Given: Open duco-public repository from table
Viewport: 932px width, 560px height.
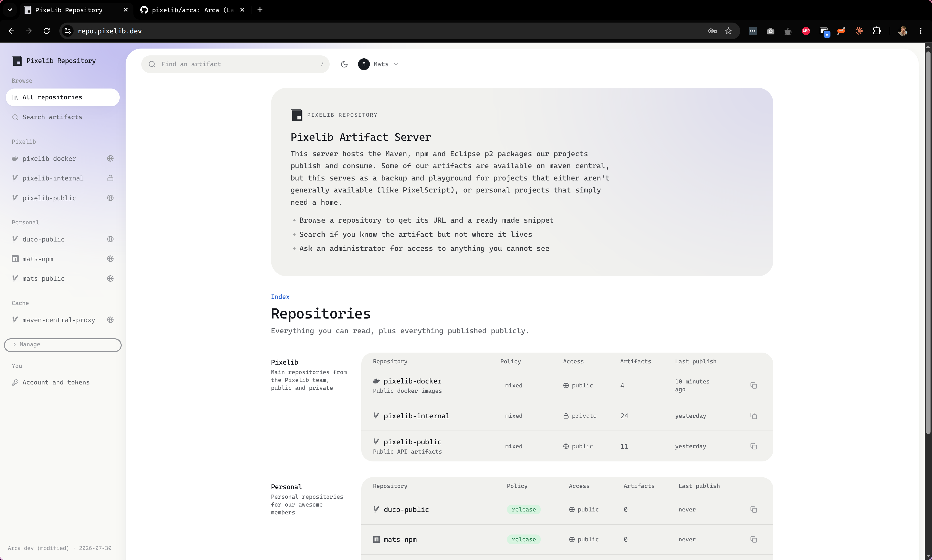Looking at the screenshot, I should [406, 510].
